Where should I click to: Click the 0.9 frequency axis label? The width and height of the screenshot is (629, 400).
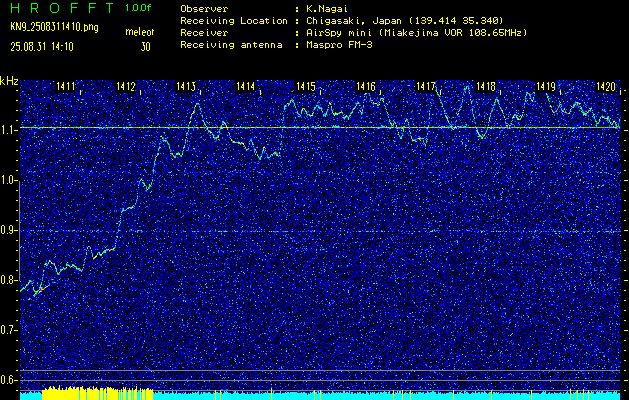7,230
